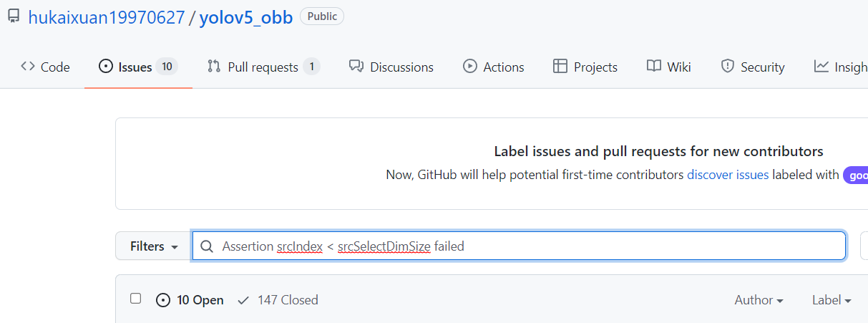Click the Discussions speech bubble icon
This screenshot has height=323, width=868.
[x=356, y=67]
